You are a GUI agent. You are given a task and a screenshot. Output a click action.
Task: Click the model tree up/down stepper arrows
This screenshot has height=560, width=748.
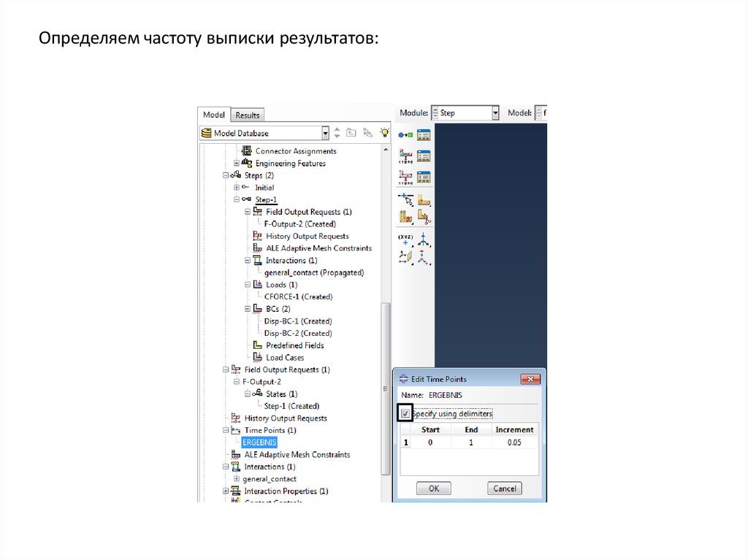tap(337, 133)
